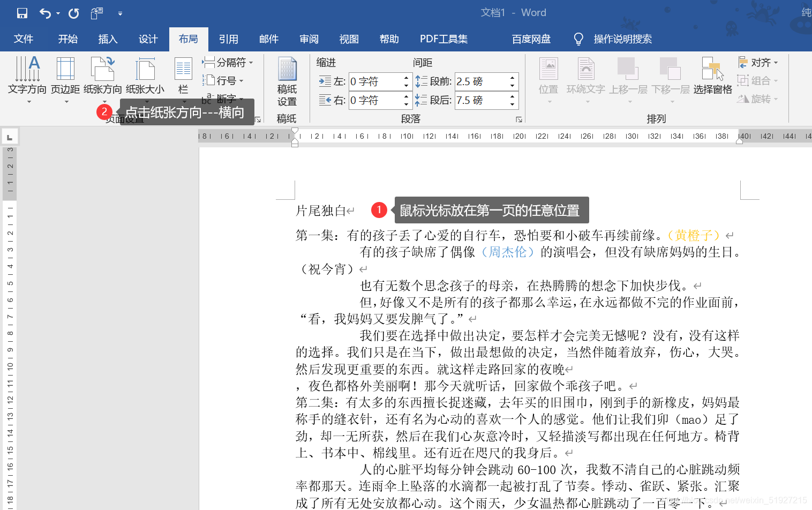
Task: Switch to the 插入 tab
Action: (108, 39)
